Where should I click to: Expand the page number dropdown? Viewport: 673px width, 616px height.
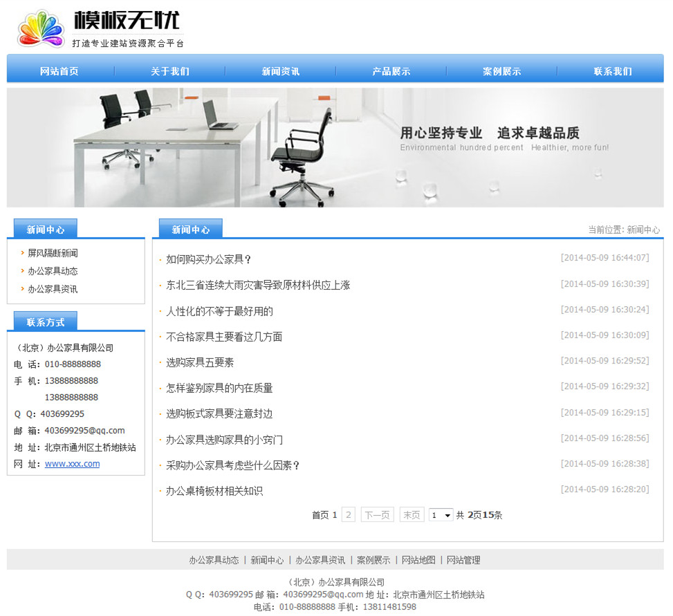tap(441, 515)
